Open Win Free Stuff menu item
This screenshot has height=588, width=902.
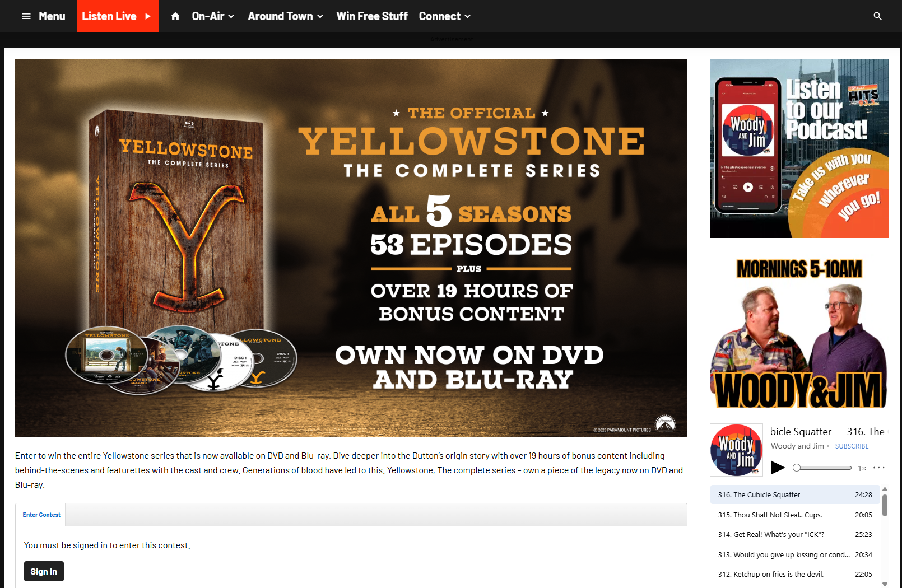pyautogui.click(x=372, y=16)
